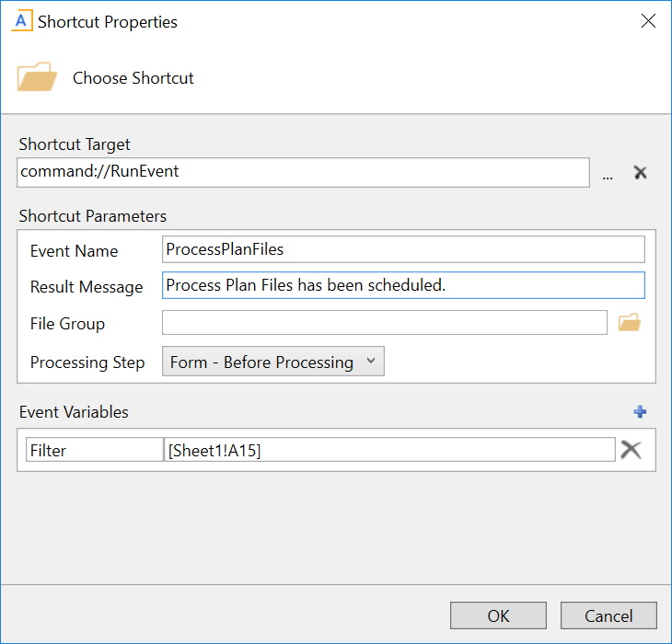Edit the [Sheet1!A15] variable value field
Image resolution: width=672 pixels, height=644 pixels.
point(388,450)
